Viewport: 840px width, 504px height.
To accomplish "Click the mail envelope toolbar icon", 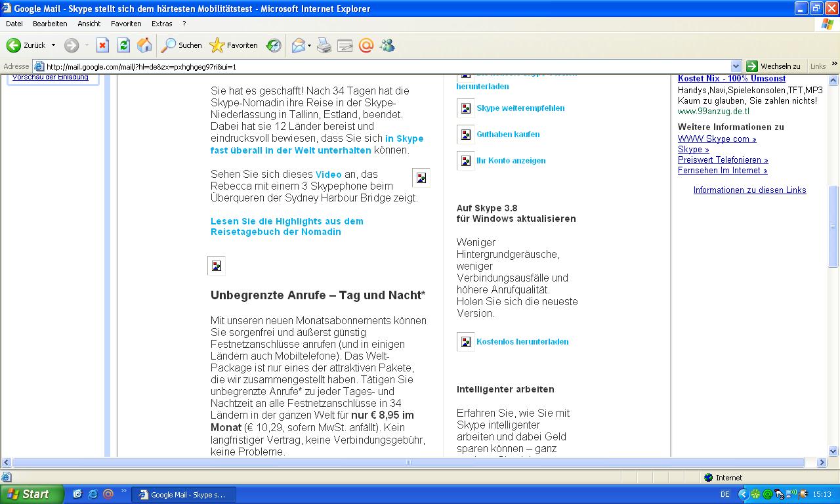I will point(299,45).
